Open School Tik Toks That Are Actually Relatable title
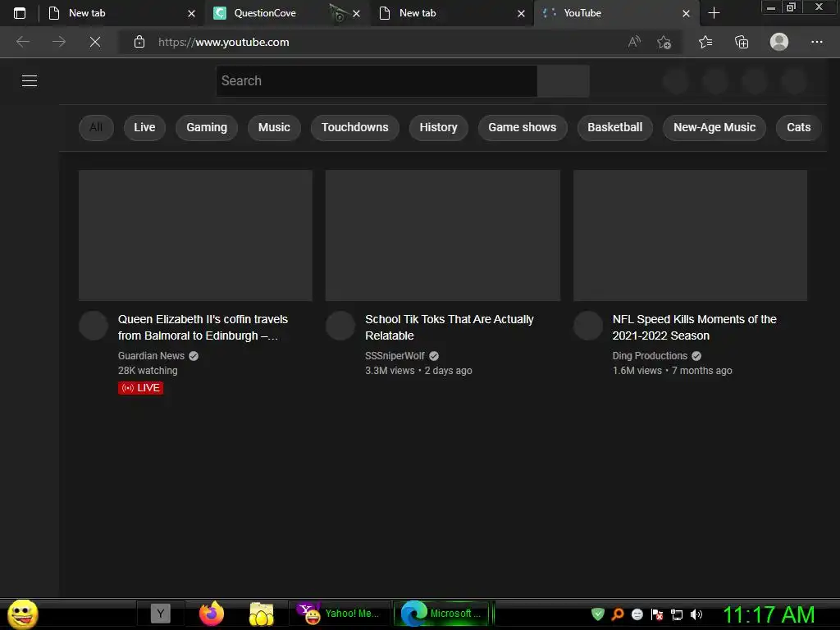This screenshot has height=630, width=840. (450, 327)
